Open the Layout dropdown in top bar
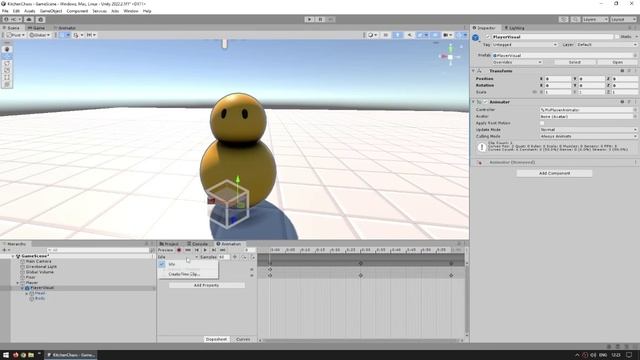640x360 pixels. pos(623,19)
